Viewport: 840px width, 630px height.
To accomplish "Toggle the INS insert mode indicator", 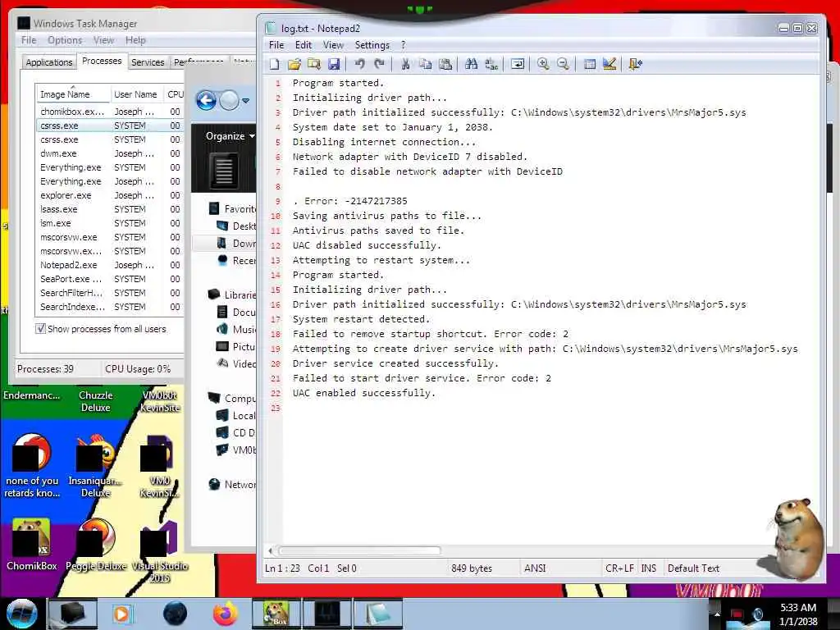I will point(649,568).
